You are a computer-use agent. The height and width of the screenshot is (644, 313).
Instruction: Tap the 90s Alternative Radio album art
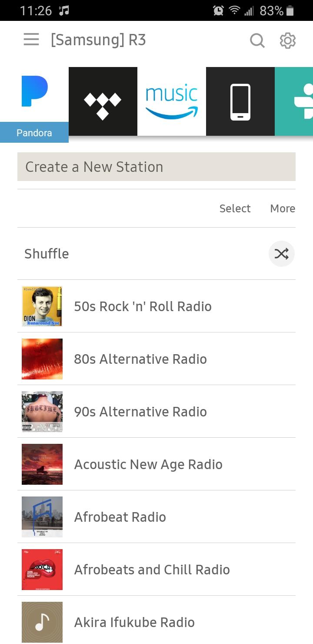click(x=42, y=412)
